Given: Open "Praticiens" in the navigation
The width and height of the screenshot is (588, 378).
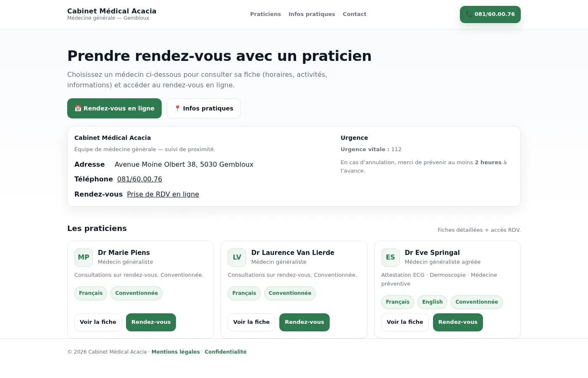Looking at the screenshot, I should pos(265,14).
